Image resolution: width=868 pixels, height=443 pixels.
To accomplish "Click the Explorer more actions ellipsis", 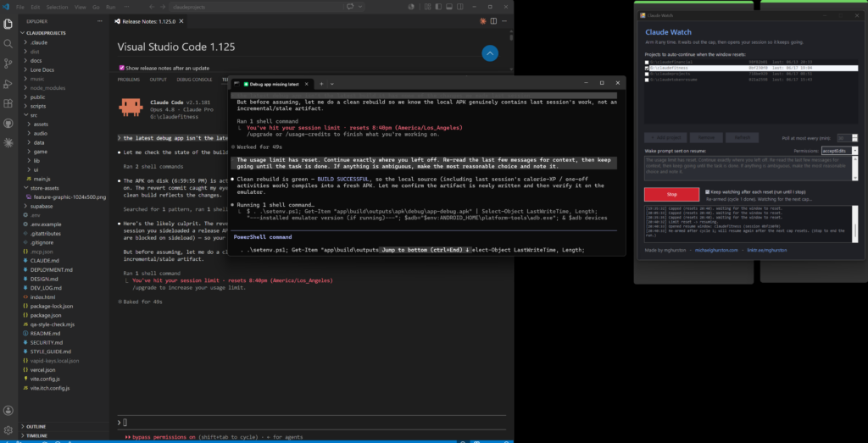I will click(100, 21).
